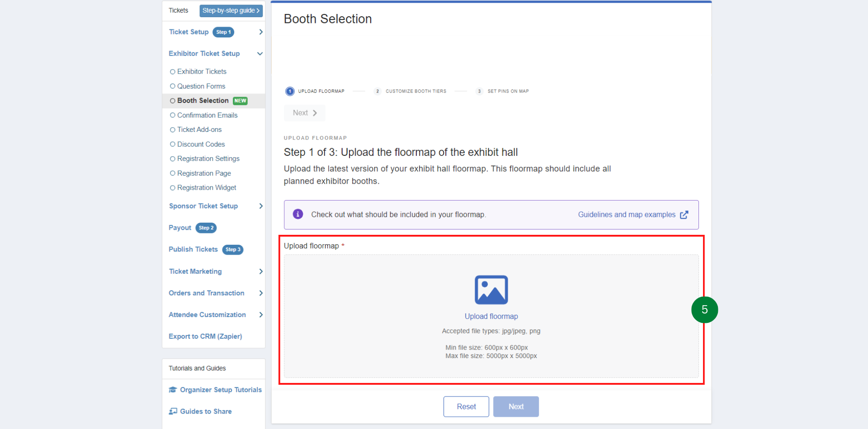Click the purple info icon in banner
The width and height of the screenshot is (868, 429).
297,214
